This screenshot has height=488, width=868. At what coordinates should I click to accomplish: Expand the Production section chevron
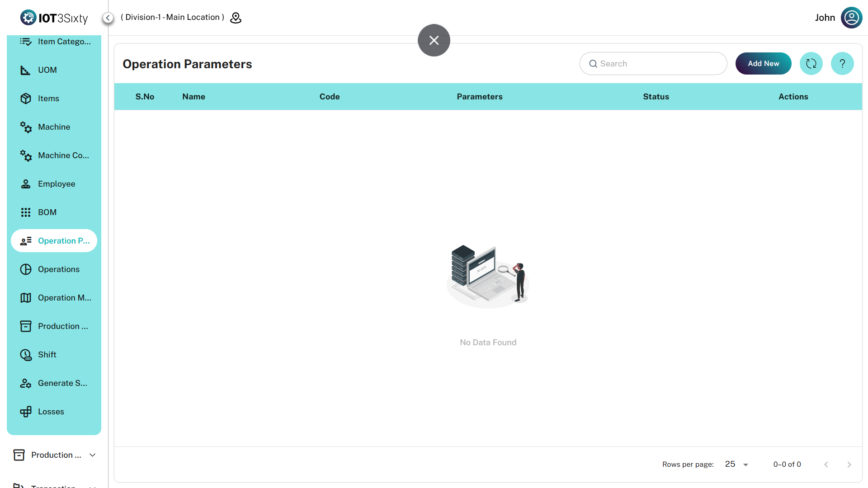[x=93, y=455]
